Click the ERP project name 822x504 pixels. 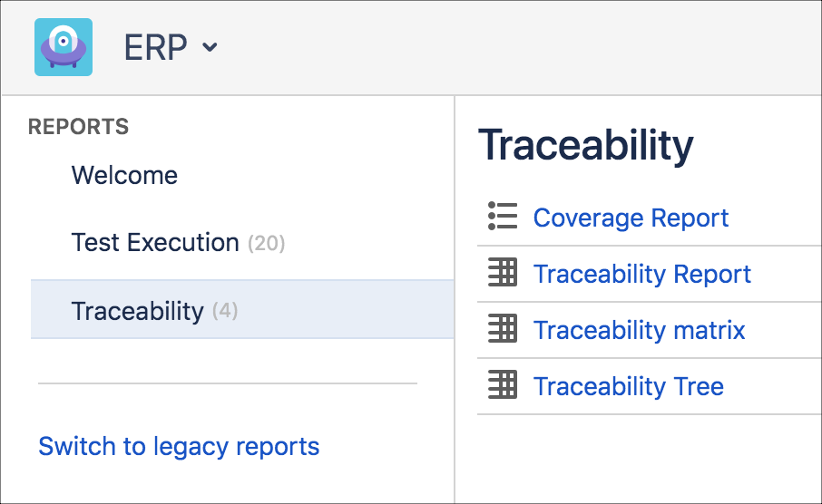(x=155, y=47)
